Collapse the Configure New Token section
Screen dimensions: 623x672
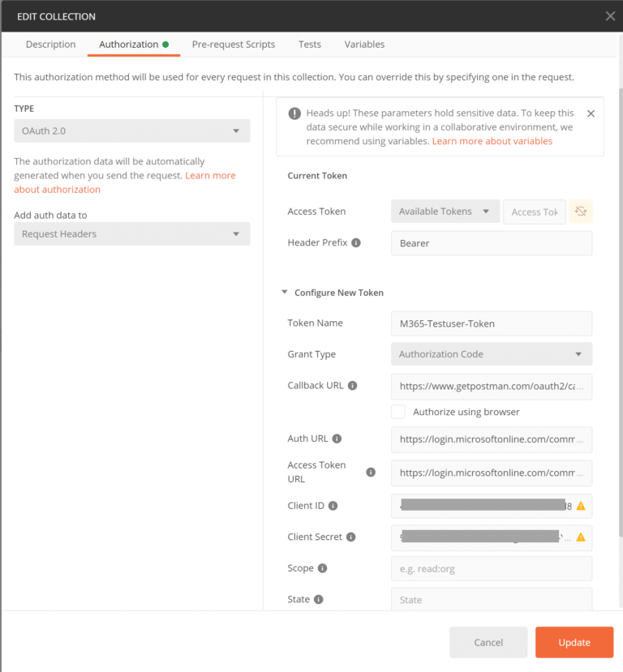coord(286,293)
